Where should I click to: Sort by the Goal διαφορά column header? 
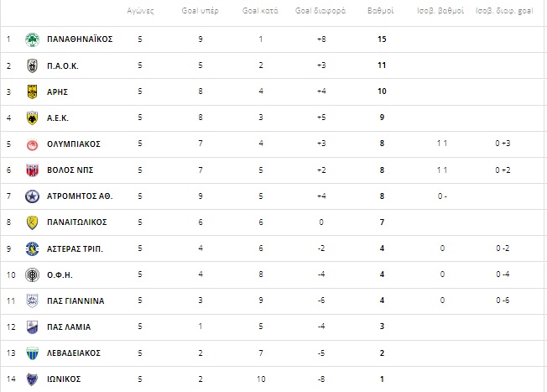pyautogui.click(x=320, y=11)
